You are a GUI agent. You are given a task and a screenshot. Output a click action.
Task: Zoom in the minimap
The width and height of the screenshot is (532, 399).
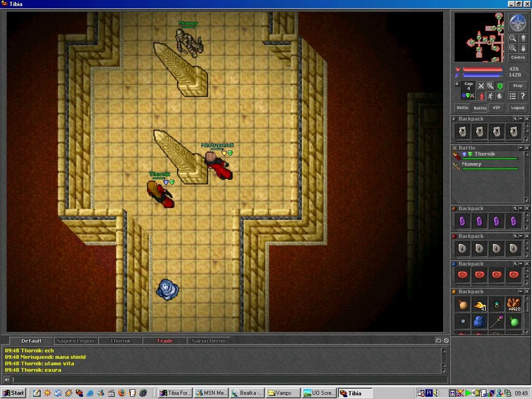[512, 48]
